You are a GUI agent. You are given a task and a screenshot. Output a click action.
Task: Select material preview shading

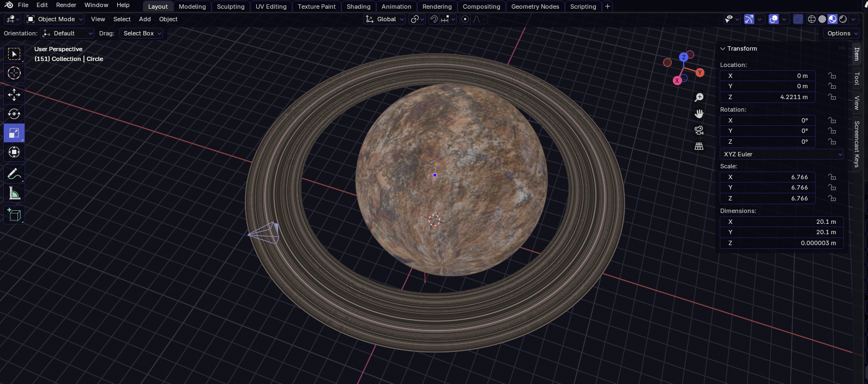click(833, 19)
